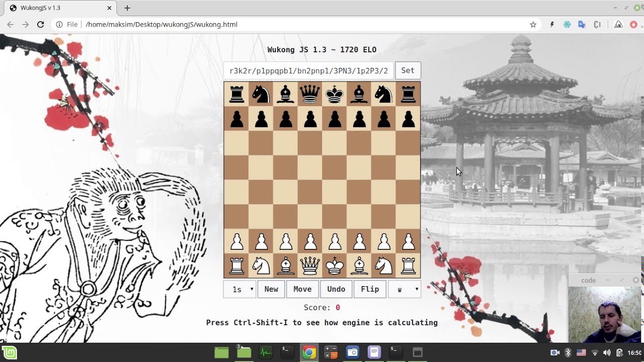Click the Bluetooth tray icon

(x=568, y=352)
